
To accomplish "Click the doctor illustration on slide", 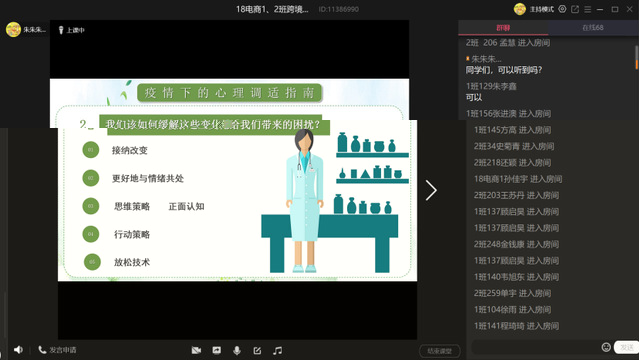I will pyautogui.click(x=304, y=201).
